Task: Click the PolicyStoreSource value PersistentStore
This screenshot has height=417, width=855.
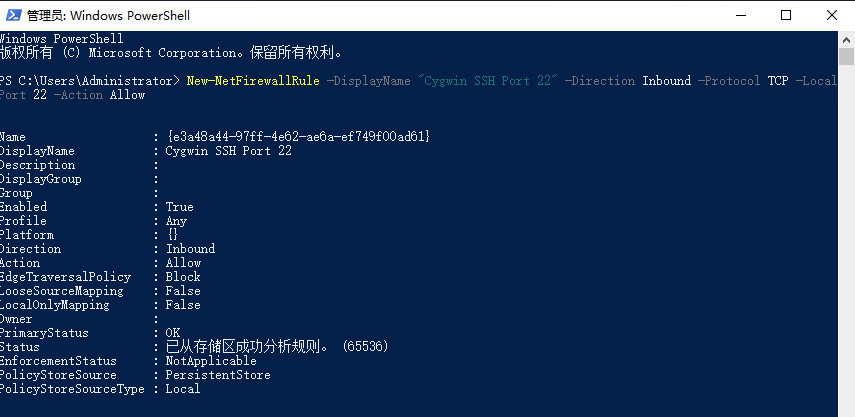Action: click(218, 375)
